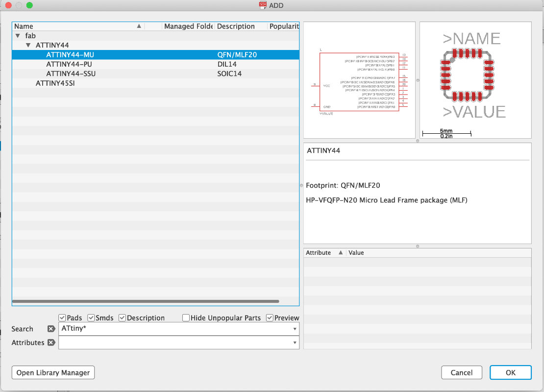Toggle the Smds checkbox

point(91,318)
